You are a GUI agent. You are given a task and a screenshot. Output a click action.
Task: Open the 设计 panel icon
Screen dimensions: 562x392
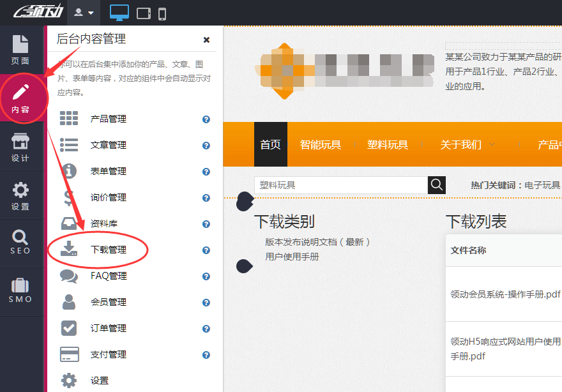[20, 146]
